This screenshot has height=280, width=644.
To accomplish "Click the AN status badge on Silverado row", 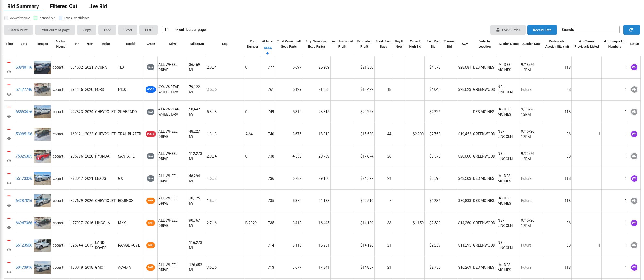I will click(x=634, y=112).
